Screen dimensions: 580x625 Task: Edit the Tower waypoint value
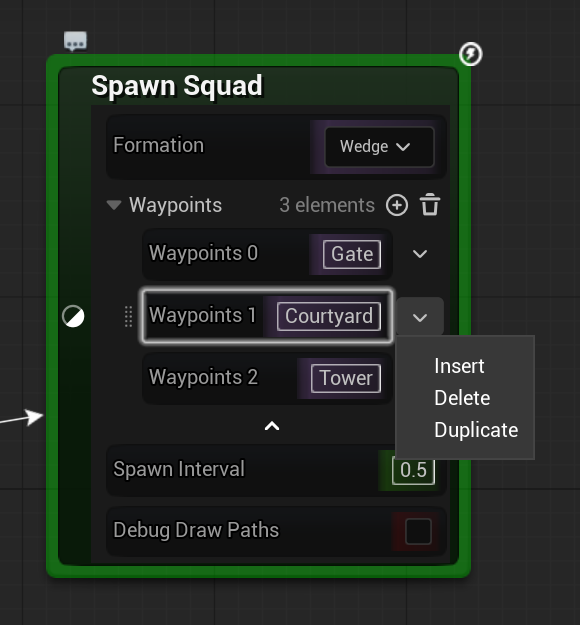click(x=346, y=378)
